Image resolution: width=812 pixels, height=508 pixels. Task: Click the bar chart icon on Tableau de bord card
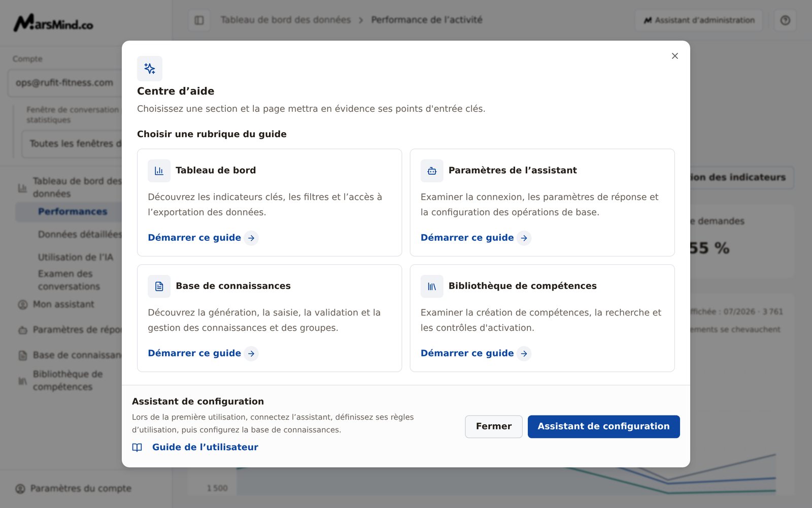pos(159,171)
